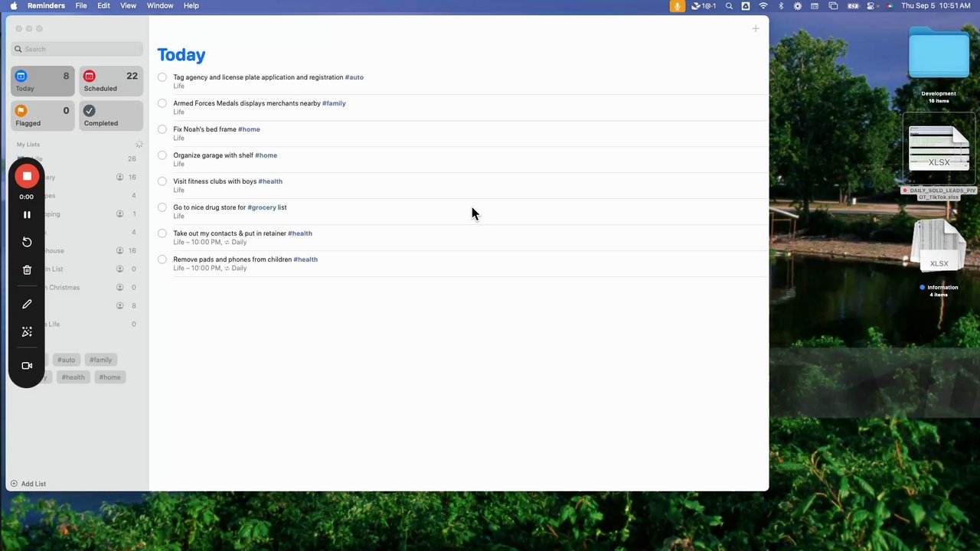Complete the Take out my contacts reminder

pos(162,233)
